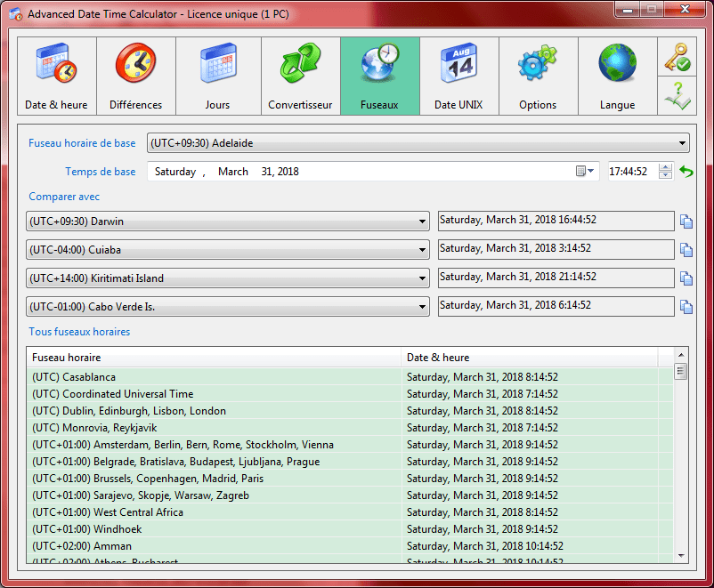Click the Kiritimati result field showing 21:14:52
Image resolution: width=714 pixels, height=588 pixels.
click(x=556, y=278)
